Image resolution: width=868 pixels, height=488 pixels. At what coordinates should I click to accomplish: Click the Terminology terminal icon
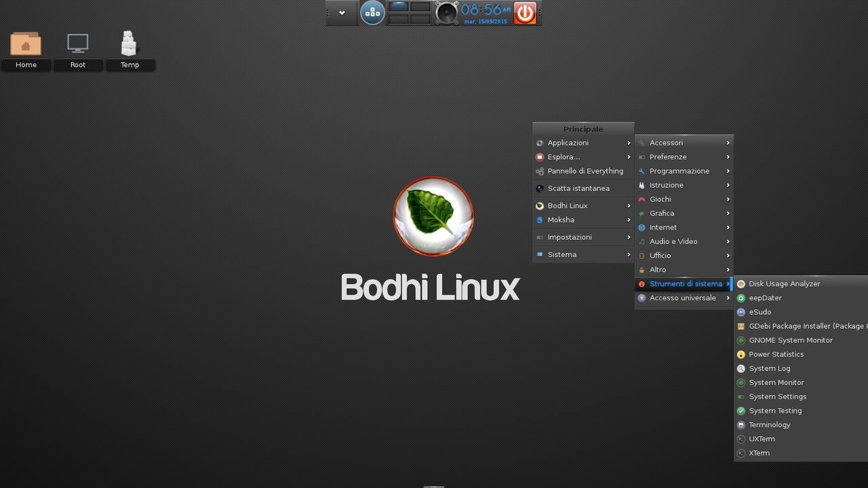pyautogui.click(x=741, y=425)
